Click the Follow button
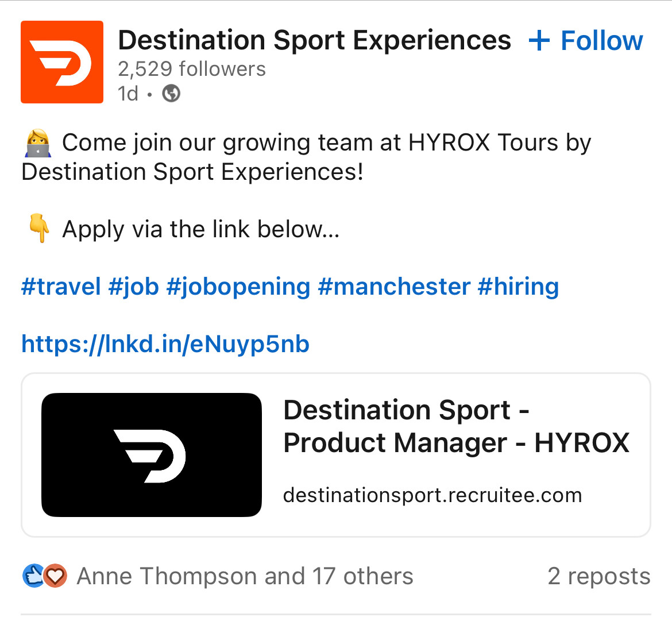672x621 pixels. click(x=586, y=41)
